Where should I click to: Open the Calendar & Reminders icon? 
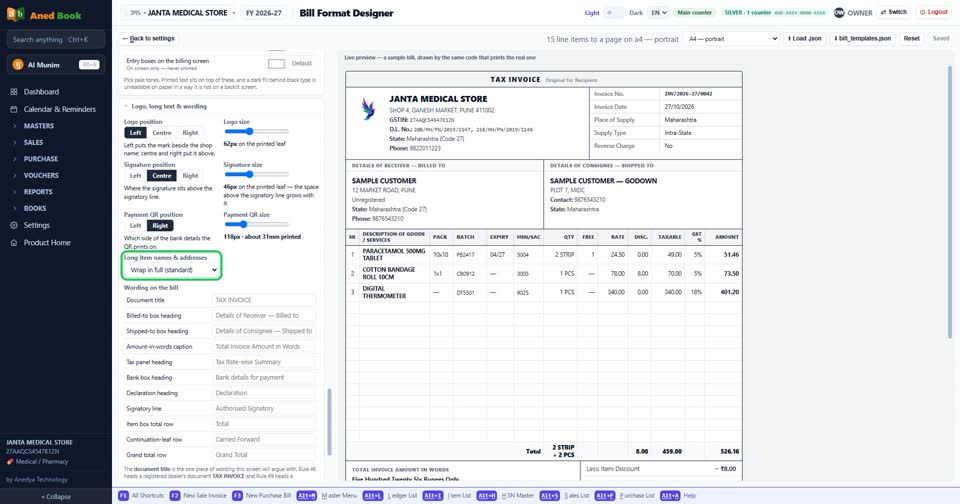(13, 109)
